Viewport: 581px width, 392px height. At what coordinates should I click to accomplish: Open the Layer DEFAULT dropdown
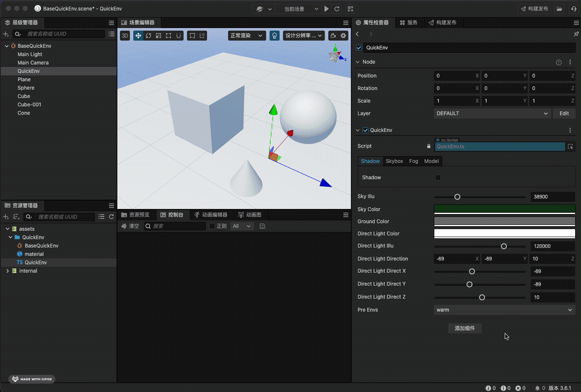[x=492, y=113]
